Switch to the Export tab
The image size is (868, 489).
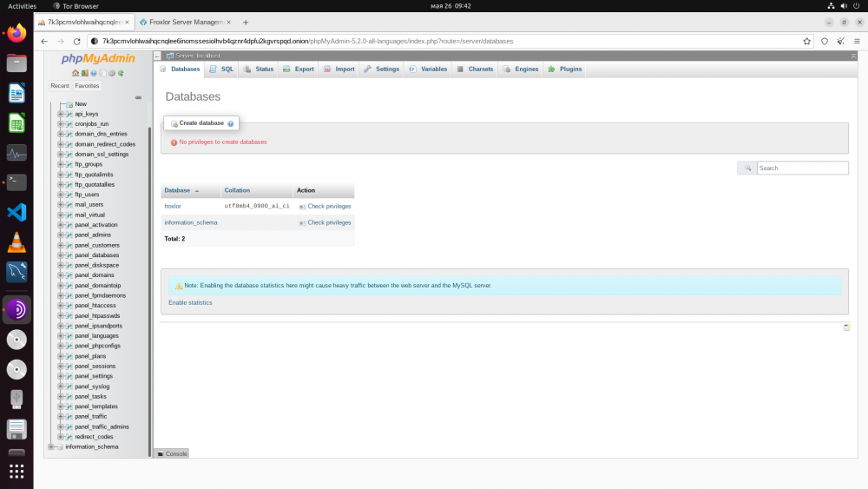click(299, 69)
